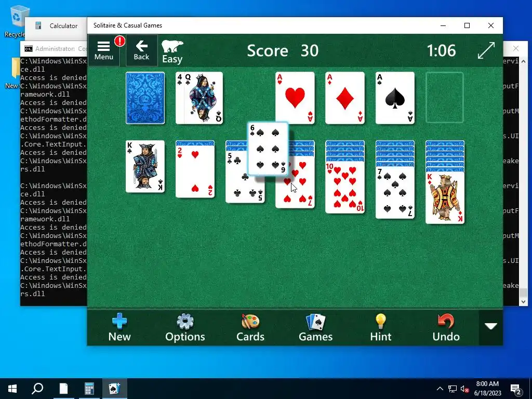Open the Games card collection
This screenshot has width=532, height=399.
(315, 327)
